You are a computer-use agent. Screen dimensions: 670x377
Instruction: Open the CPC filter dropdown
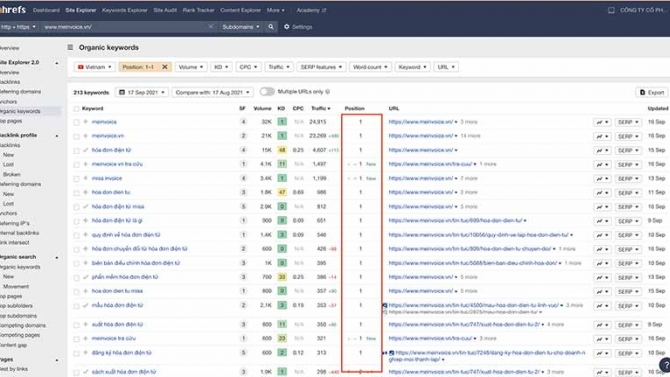248,67
